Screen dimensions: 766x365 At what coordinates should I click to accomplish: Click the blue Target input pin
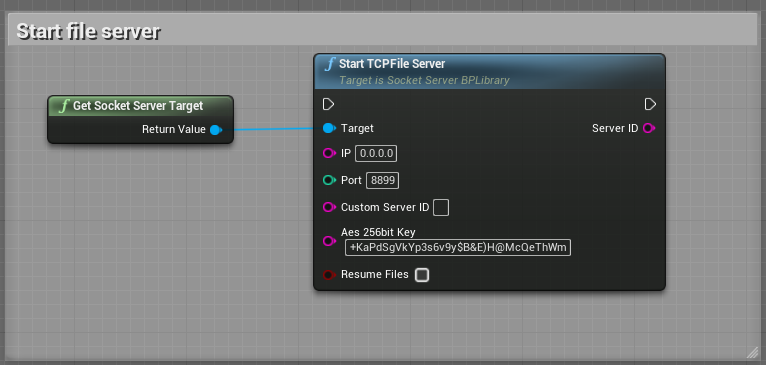pyautogui.click(x=329, y=129)
